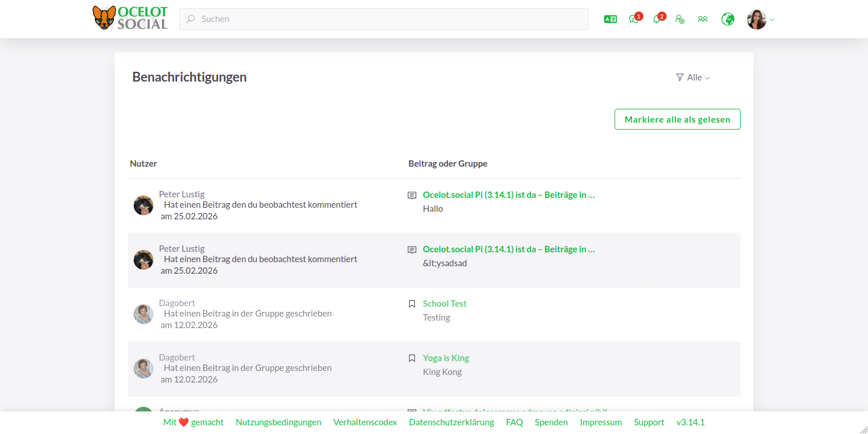Open the groups icon in header
868x434 pixels.
coord(703,19)
